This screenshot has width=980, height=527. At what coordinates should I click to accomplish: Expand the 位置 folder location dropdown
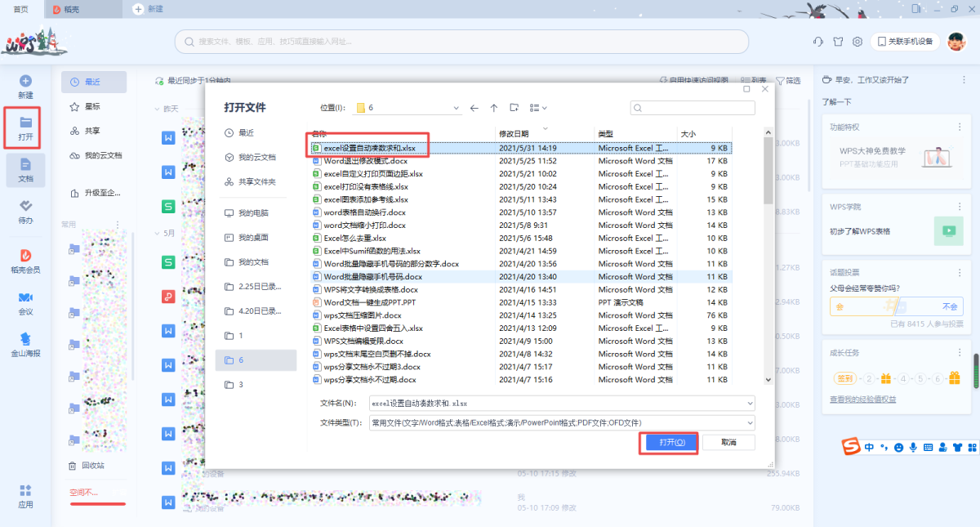(x=456, y=108)
